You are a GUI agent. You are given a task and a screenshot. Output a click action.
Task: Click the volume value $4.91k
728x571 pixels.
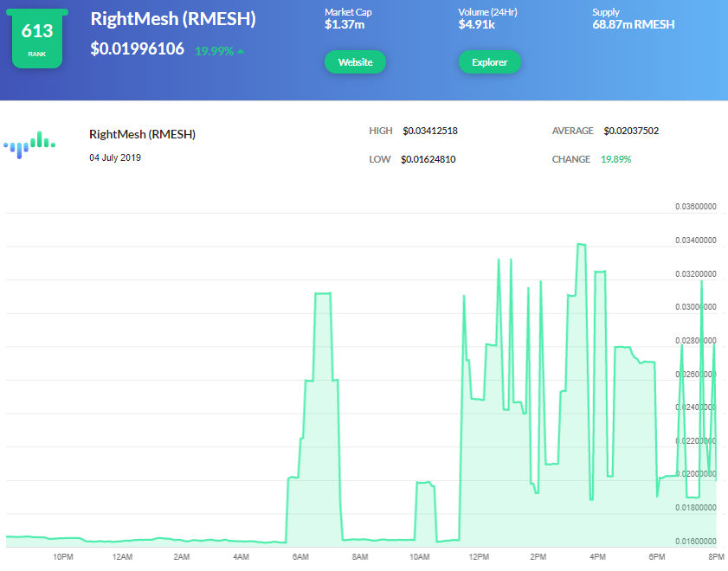(476, 24)
